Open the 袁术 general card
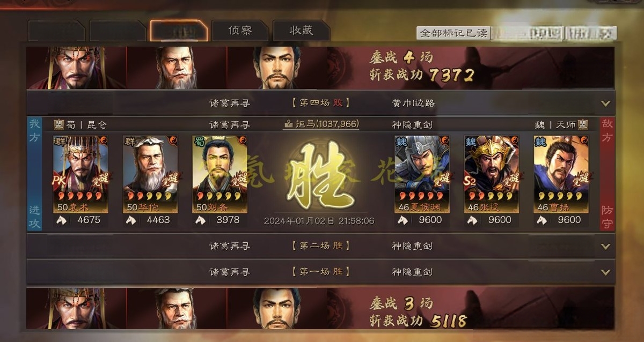 pos(80,174)
